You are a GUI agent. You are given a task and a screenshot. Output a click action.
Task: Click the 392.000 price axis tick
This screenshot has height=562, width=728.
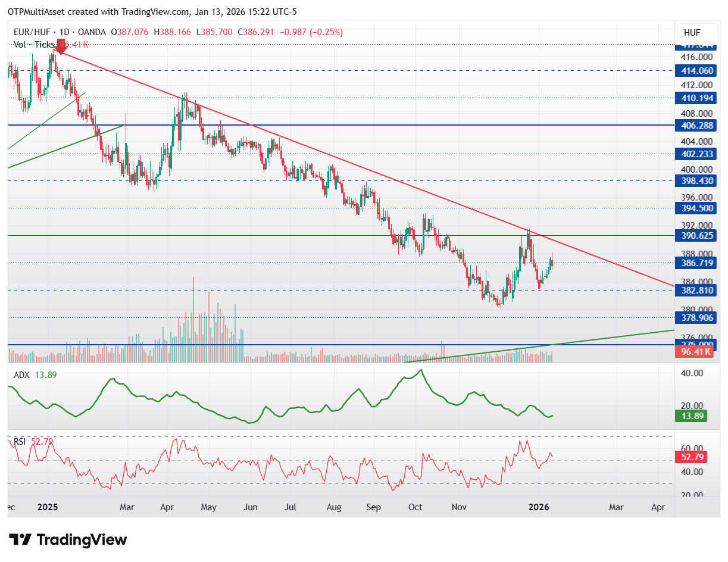tap(697, 225)
